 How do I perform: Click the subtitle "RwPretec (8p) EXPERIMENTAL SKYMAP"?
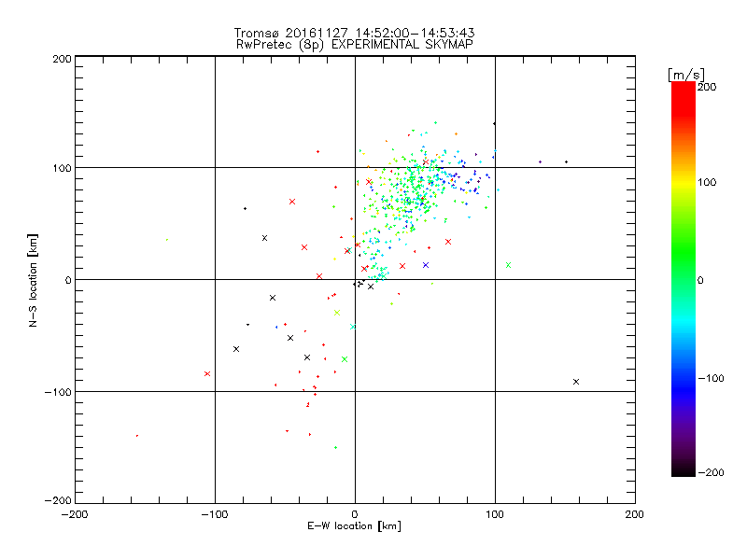(x=355, y=45)
